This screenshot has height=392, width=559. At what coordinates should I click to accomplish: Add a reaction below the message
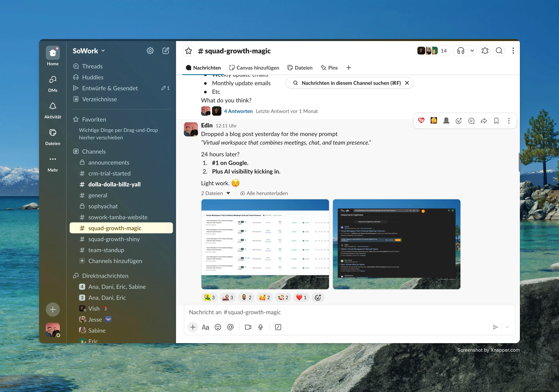318,297
